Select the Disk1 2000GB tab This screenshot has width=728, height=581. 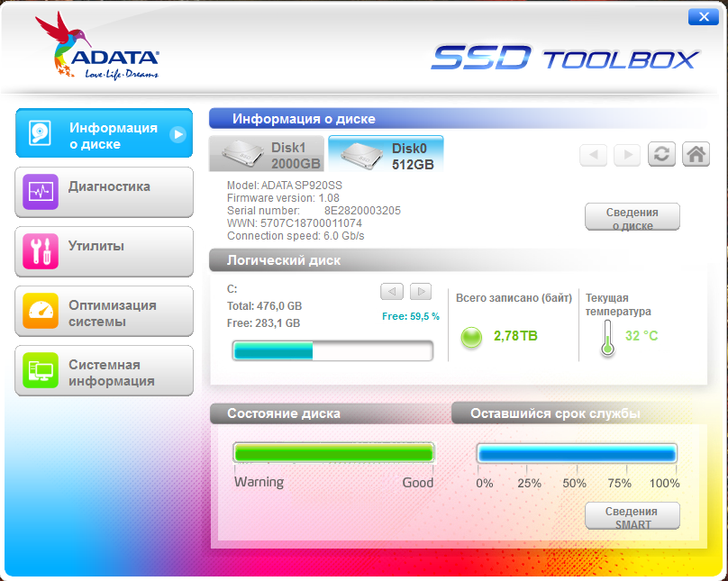click(x=267, y=154)
